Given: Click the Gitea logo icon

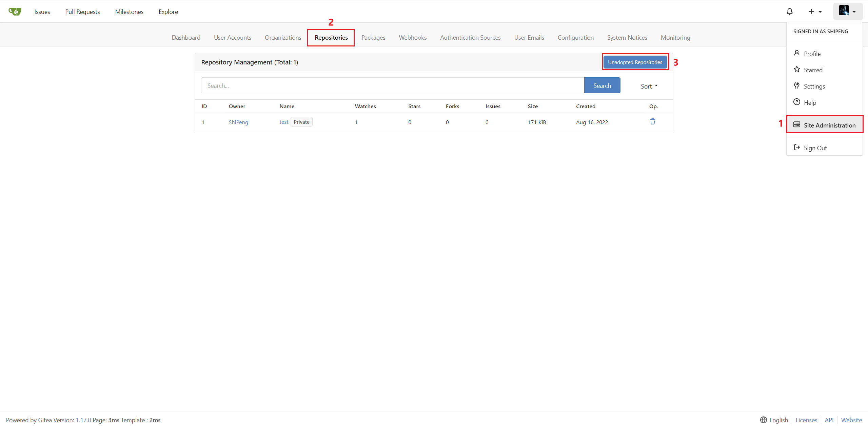Looking at the screenshot, I should pos(15,12).
